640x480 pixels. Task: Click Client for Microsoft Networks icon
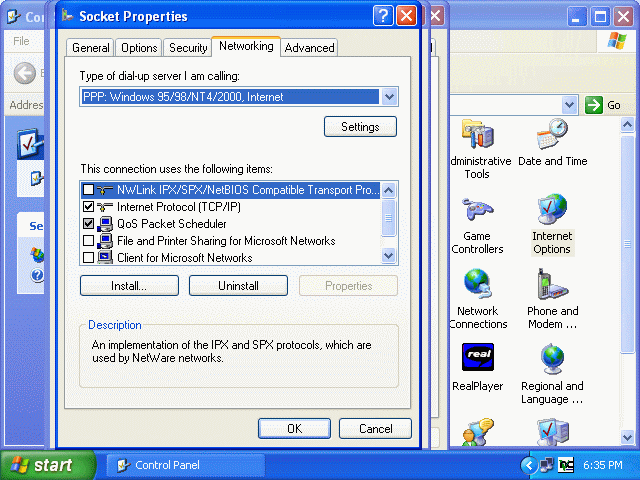pos(105,258)
